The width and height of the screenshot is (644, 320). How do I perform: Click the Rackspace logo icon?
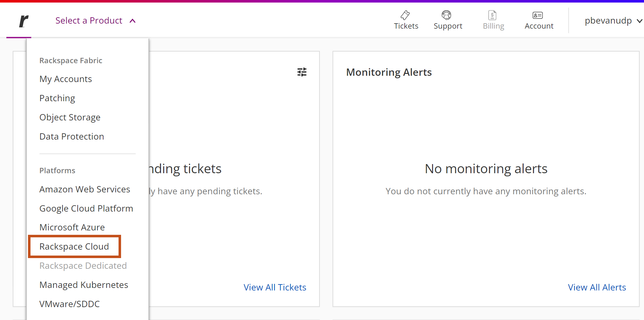(24, 21)
